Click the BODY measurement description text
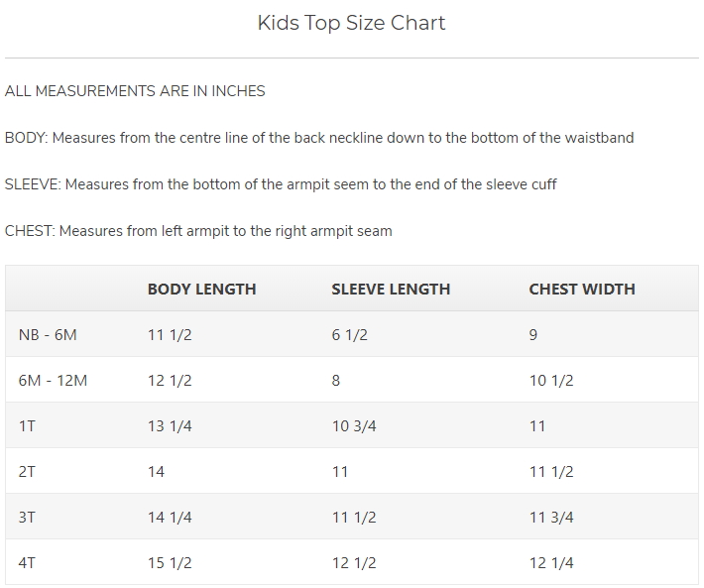 [319, 138]
